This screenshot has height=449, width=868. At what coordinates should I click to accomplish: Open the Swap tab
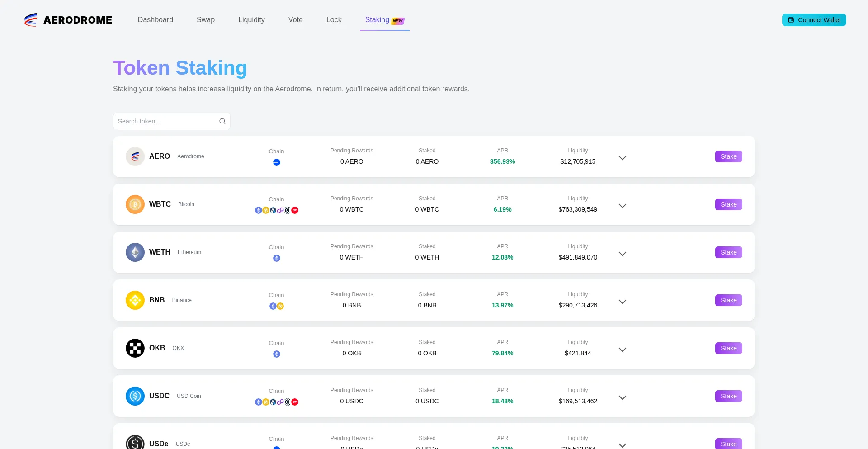[205, 20]
